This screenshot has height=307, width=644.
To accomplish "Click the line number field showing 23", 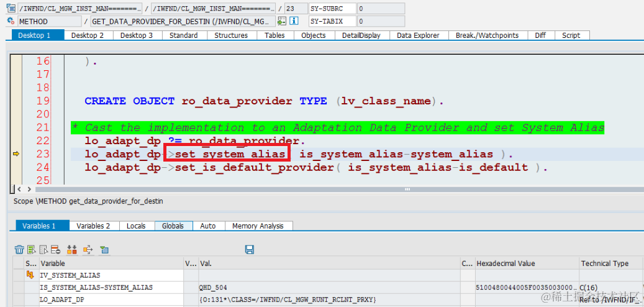I will pyautogui.click(x=296, y=8).
